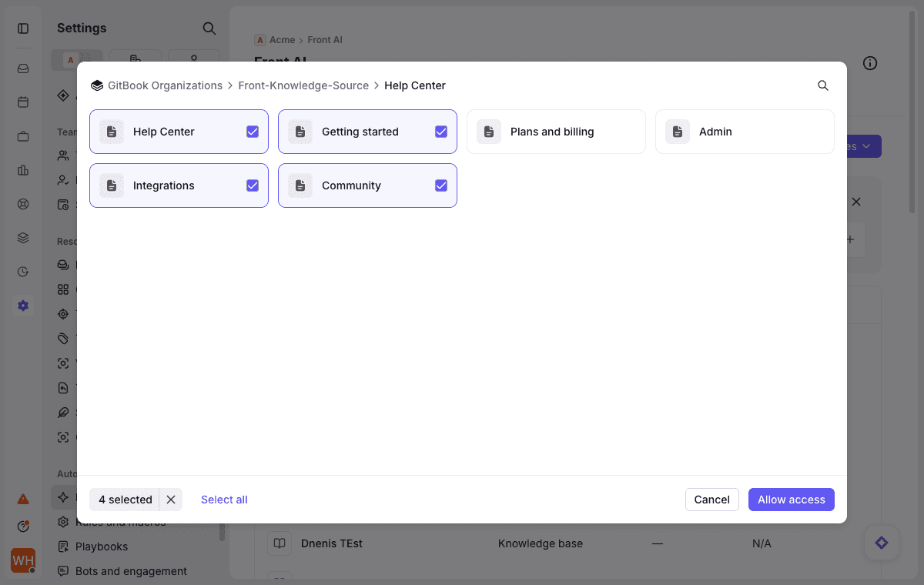This screenshot has width=924, height=585.
Task: Search settings with the magnifier icon
Action: tap(209, 28)
